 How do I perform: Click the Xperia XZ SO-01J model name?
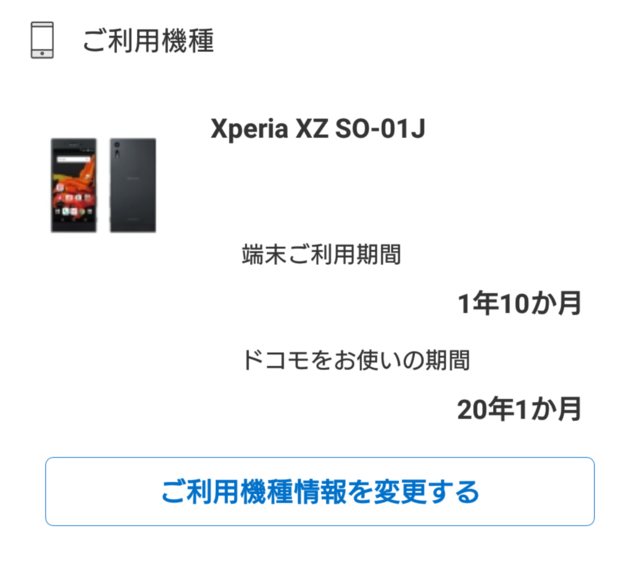[x=318, y=129]
